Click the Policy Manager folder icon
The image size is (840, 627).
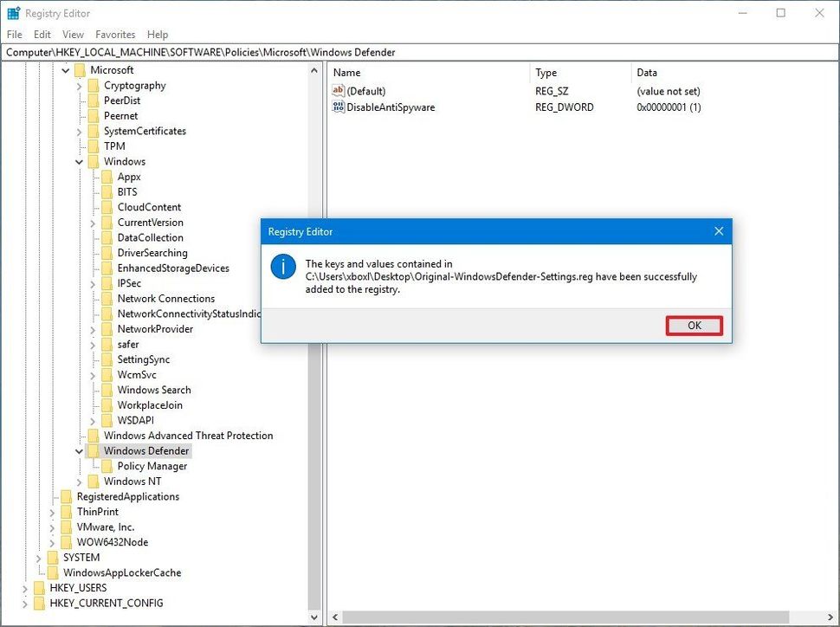click(x=107, y=466)
